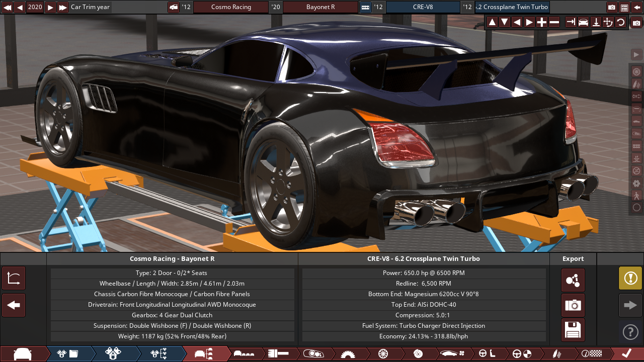Save with the floppy disk icon
This screenshot has height=362, width=644.
click(573, 330)
